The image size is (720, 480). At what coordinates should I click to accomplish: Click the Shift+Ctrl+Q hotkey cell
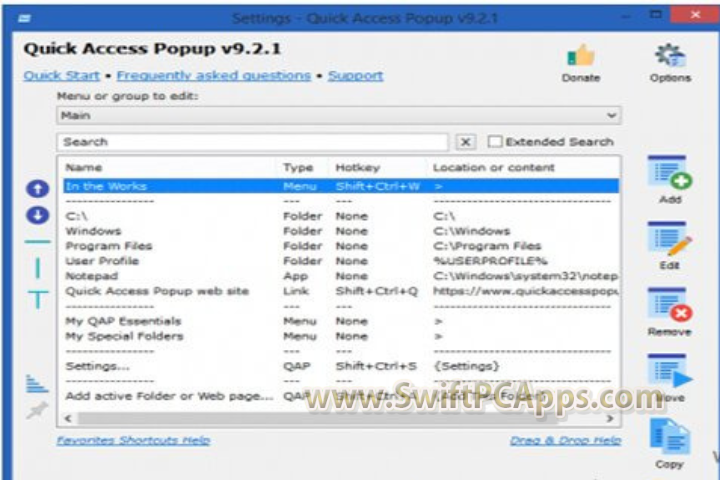tap(377, 291)
